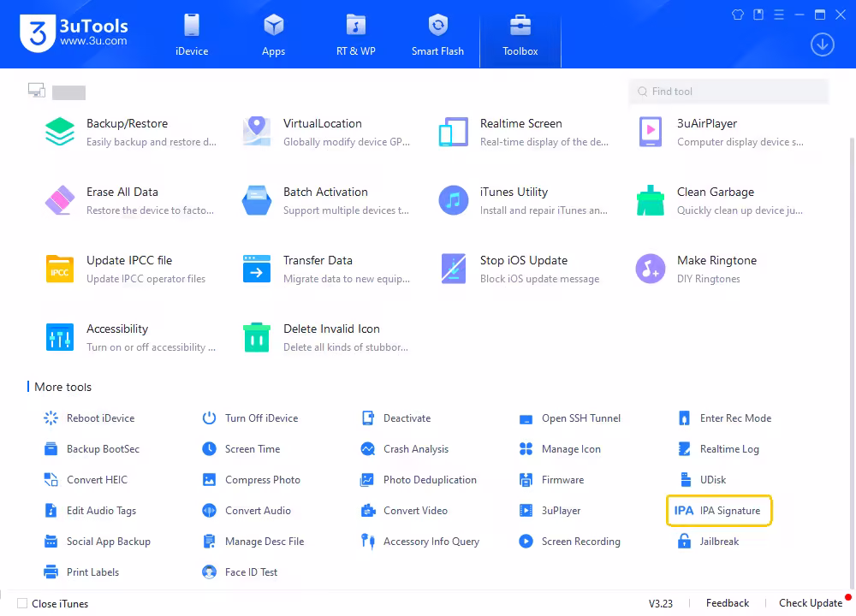Click the Accessory Info Query label
The height and width of the screenshot is (616, 856).
(431, 542)
